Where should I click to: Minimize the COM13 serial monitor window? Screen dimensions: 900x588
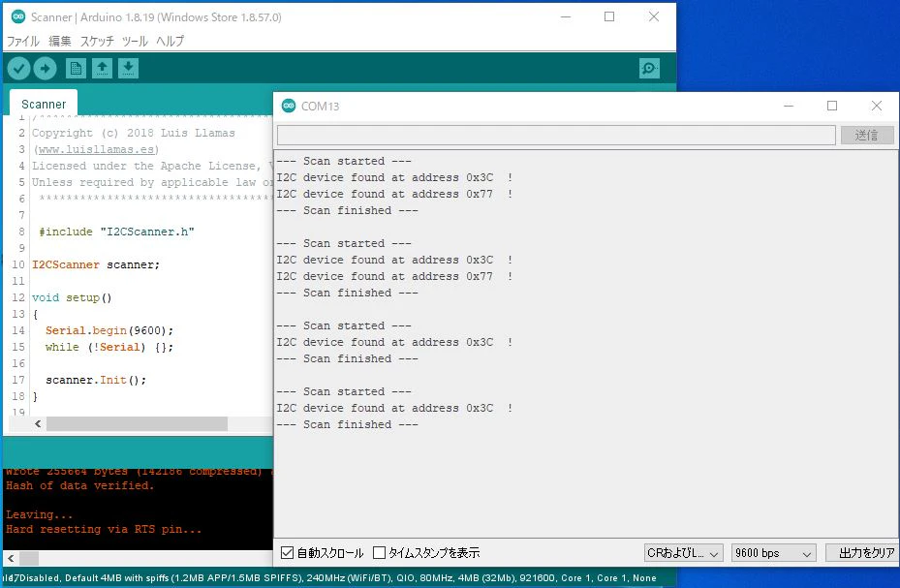[x=789, y=106]
